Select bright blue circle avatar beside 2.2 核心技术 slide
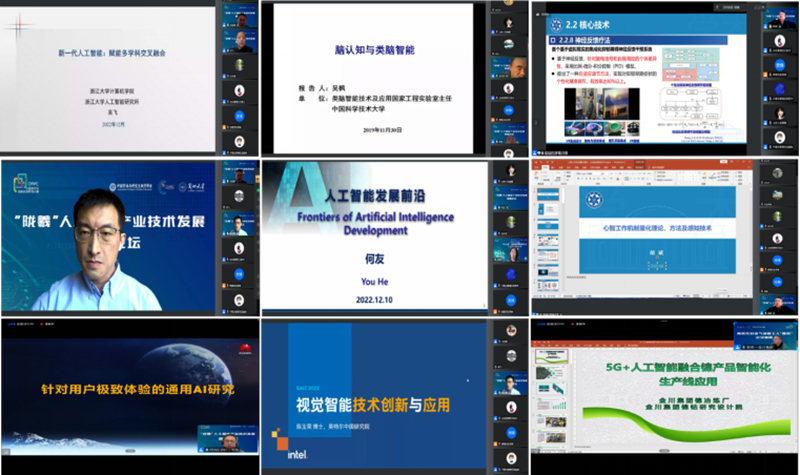The width and height of the screenshot is (800, 475). (780, 65)
